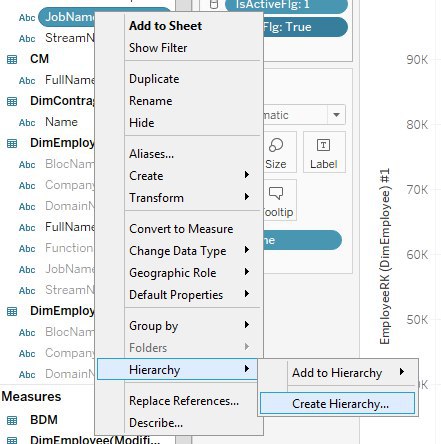Screen dimensions: 441x444
Task: Open Geographic Role submenu
Action: 192,273
